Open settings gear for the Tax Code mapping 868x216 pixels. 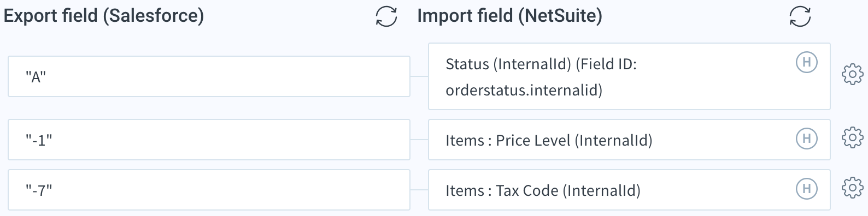852,188
